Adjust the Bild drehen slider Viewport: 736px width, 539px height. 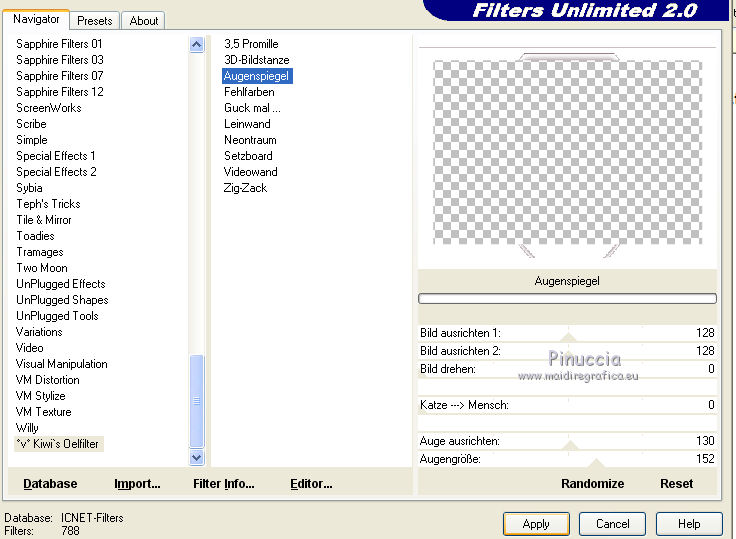(x=567, y=369)
